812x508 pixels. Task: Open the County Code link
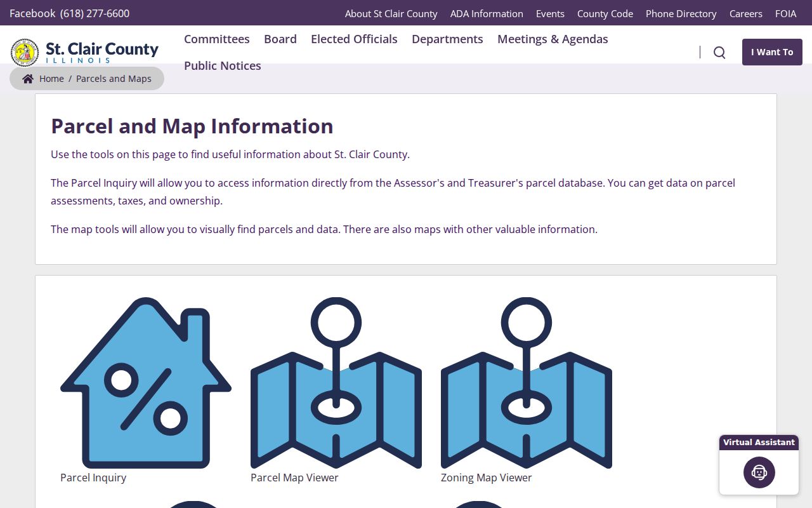tap(605, 13)
